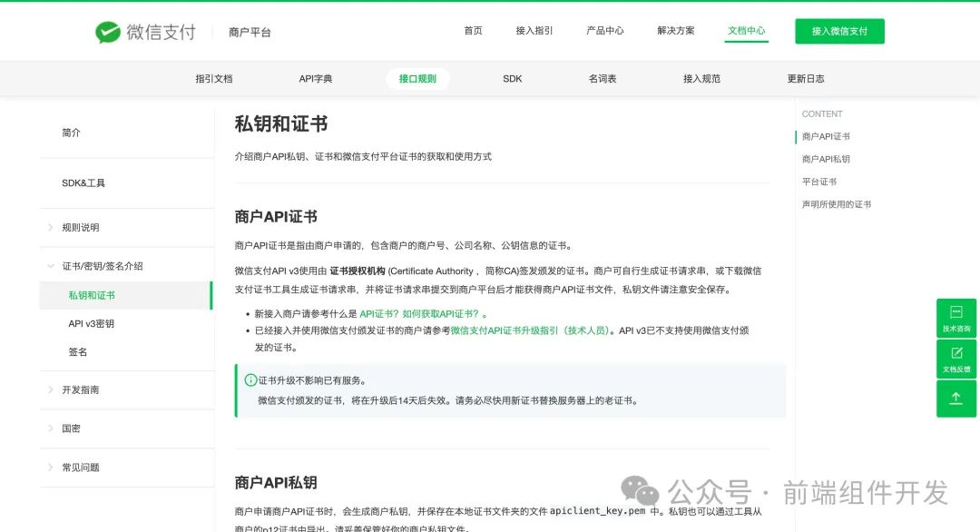980x532 pixels.
Task: Open 产品中心 in top navigation
Action: pyautogui.click(x=605, y=31)
